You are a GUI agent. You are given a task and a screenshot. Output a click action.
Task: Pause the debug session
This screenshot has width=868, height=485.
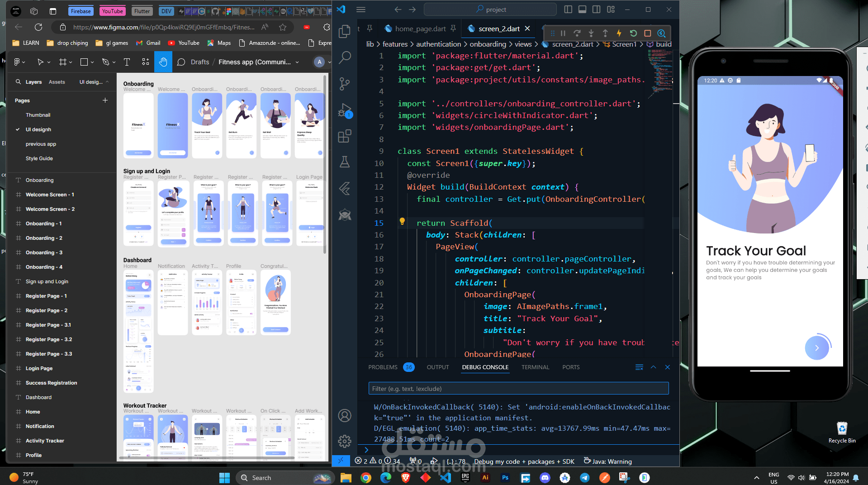pyautogui.click(x=563, y=33)
